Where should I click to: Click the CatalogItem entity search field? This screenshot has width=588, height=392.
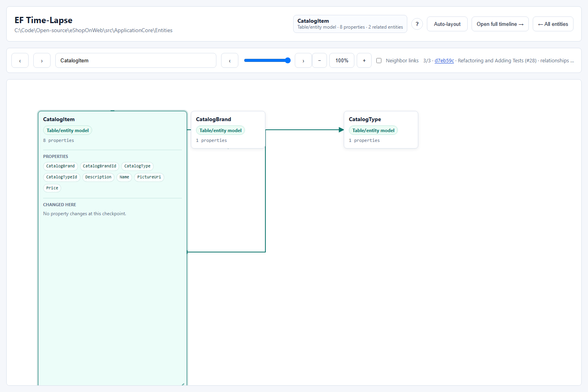coord(136,60)
